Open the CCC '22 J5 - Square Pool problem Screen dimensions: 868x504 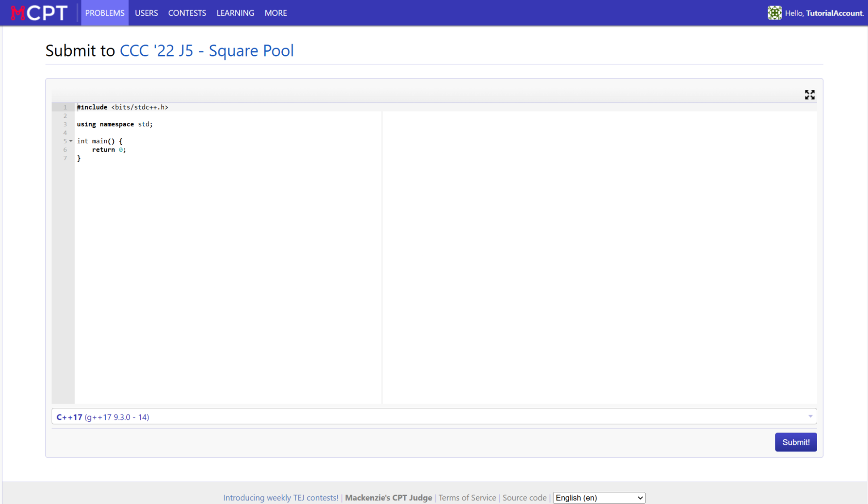207,50
